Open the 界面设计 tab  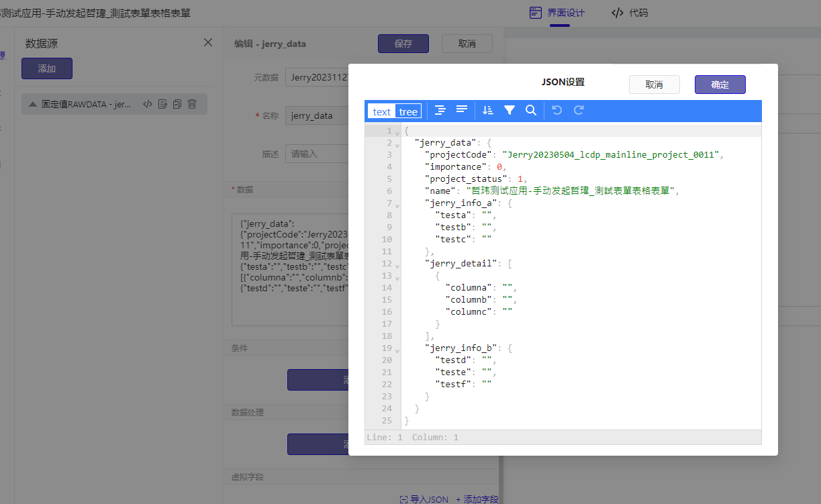[x=557, y=13]
